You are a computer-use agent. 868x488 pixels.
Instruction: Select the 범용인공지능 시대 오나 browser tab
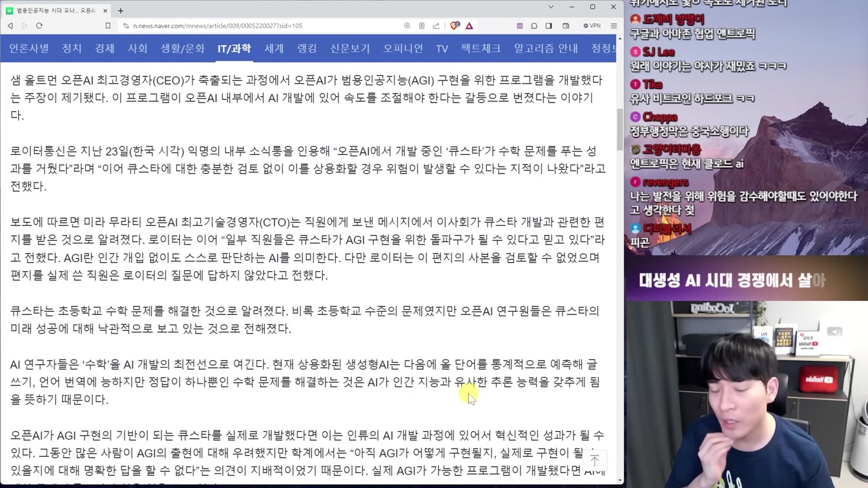57,10
